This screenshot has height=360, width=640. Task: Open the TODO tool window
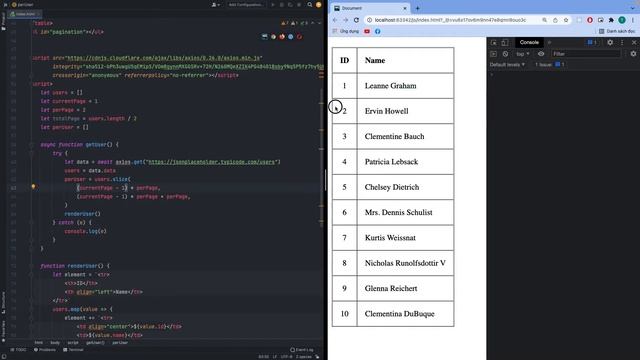pos(19,350)
